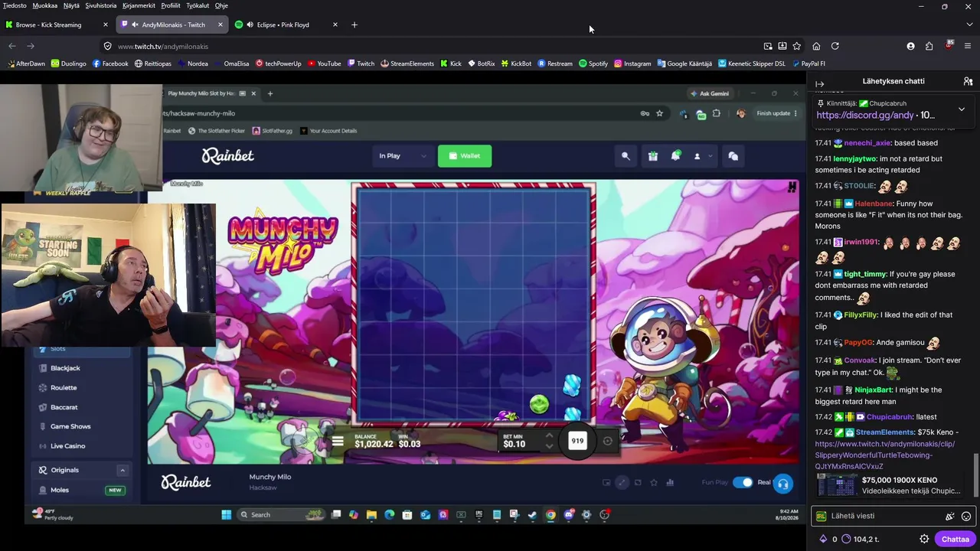Open the StreamElements Keno clip link in chat
Screen dimensions: 980x551
884,455
